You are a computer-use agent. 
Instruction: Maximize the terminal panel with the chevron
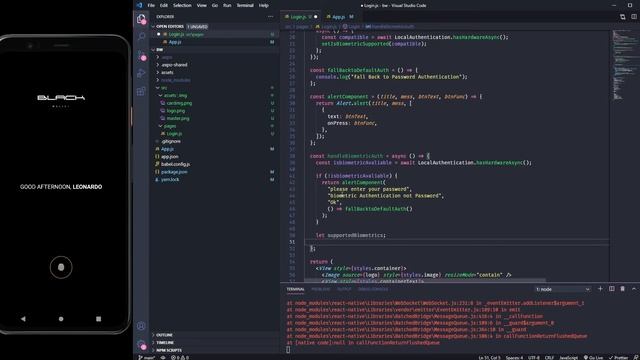634,289
